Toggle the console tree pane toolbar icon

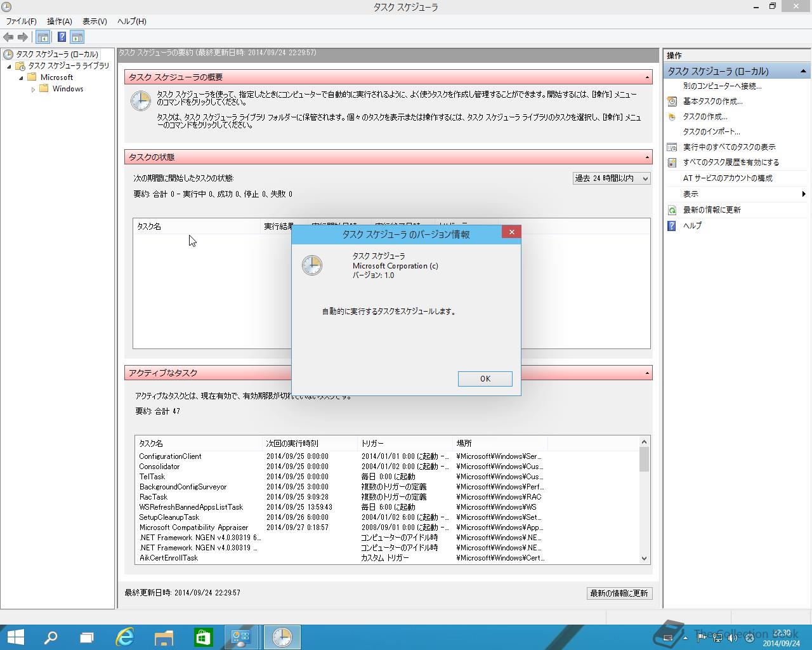(43, 37)
